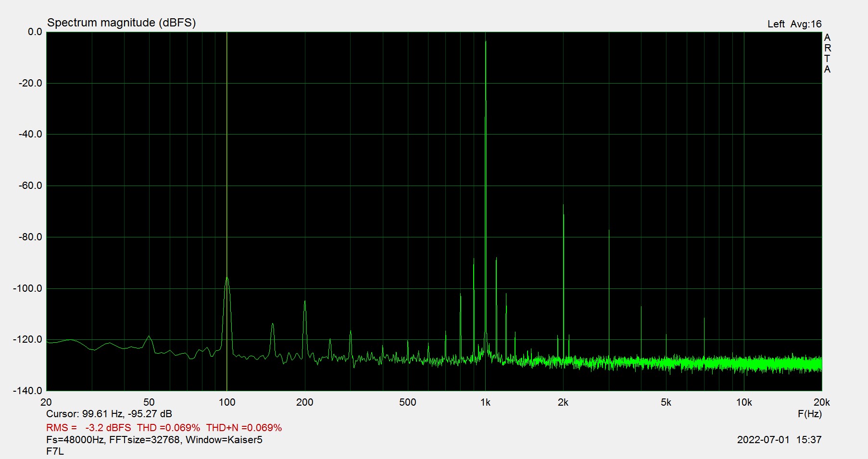Screen dimensions: 868x459
Task: Click the timestamp '2022-07-01 15:37'
Action: (779, 440)
